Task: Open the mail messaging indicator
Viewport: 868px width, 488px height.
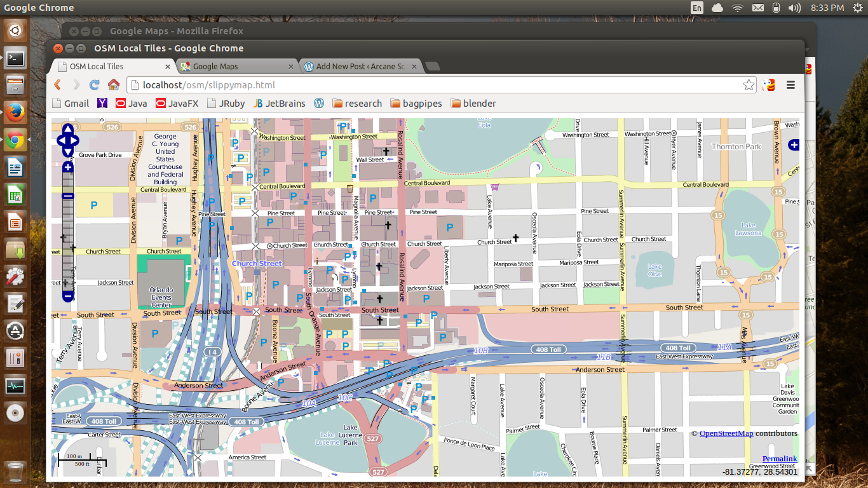Action: 757,8
